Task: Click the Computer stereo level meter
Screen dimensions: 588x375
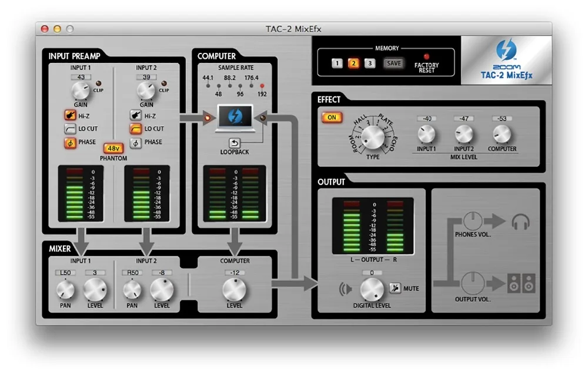Action: (x=235, y=193)
